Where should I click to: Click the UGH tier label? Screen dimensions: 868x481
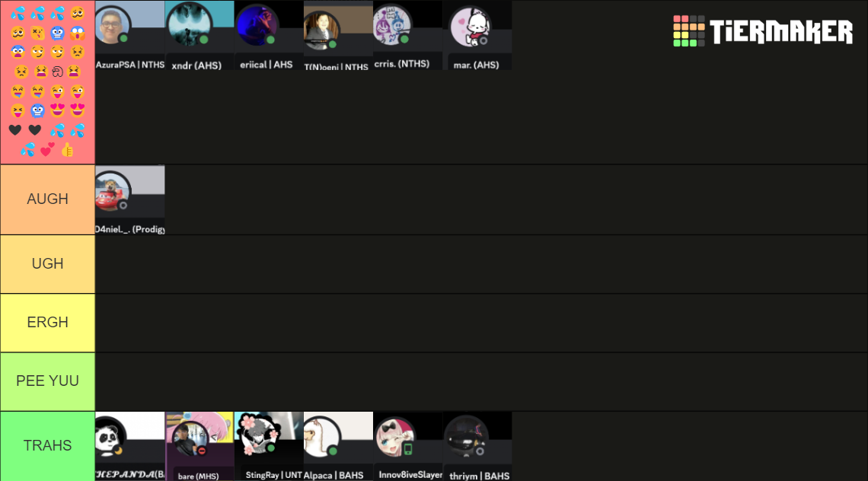coord(48,264)
